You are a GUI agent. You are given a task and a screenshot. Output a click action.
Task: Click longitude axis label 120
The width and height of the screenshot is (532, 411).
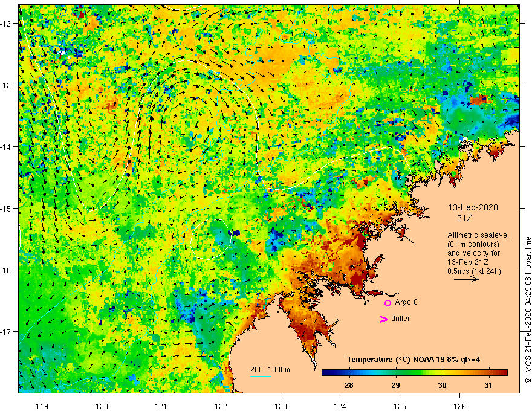(102, 406)
